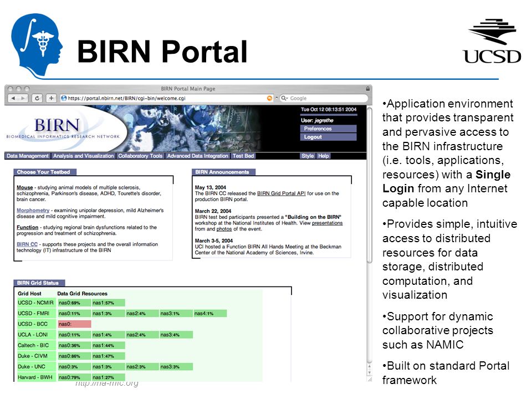
Task: Open the Advanced Data Integration menu
Action: pyautogui.click(x=197, y=156)
